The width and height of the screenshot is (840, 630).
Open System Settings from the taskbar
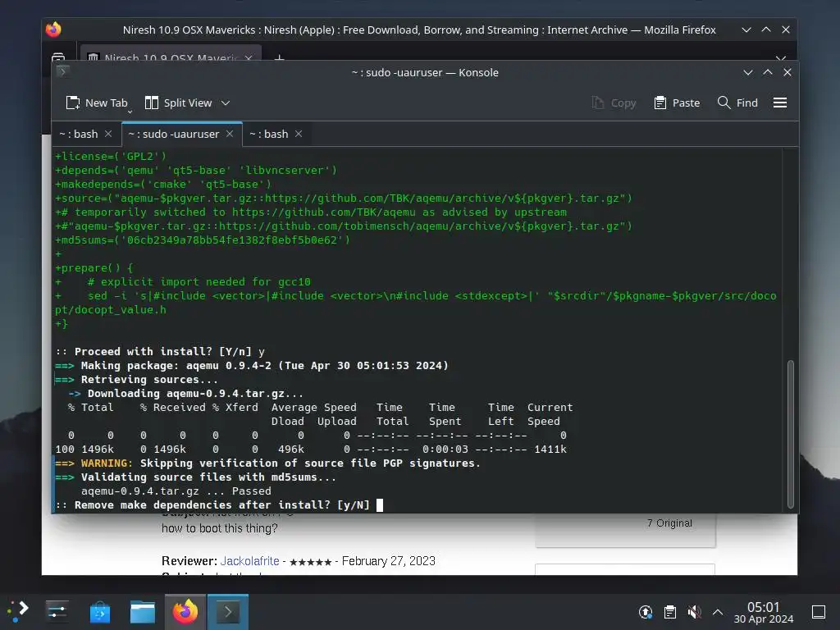coord(57,611)
